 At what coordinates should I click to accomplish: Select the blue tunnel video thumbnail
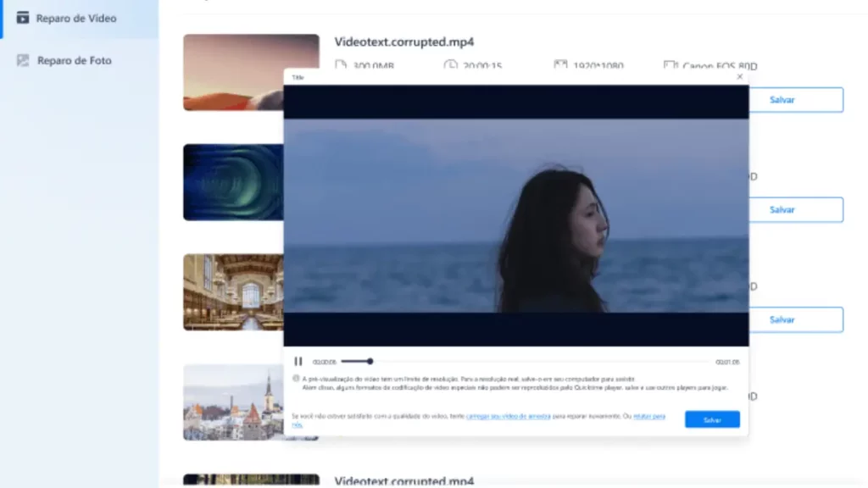click(x=234, y=182)
